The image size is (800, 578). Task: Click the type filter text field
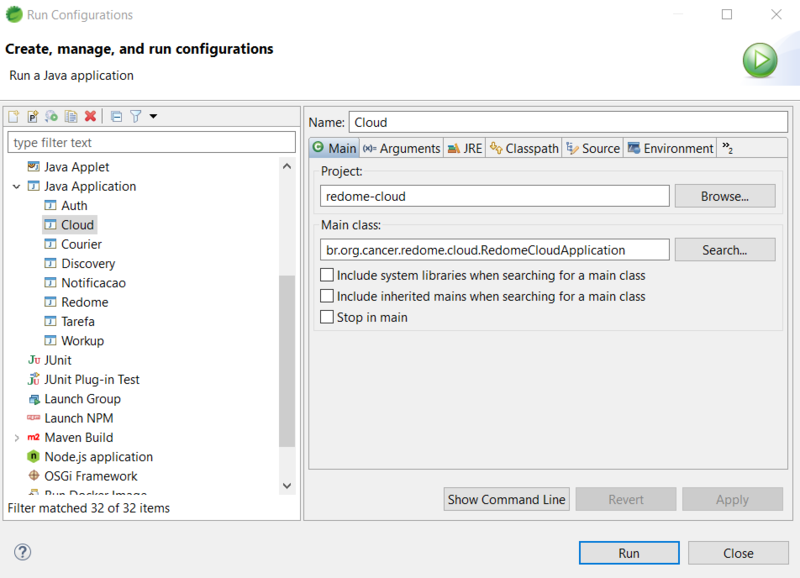(x=152, y=142)
